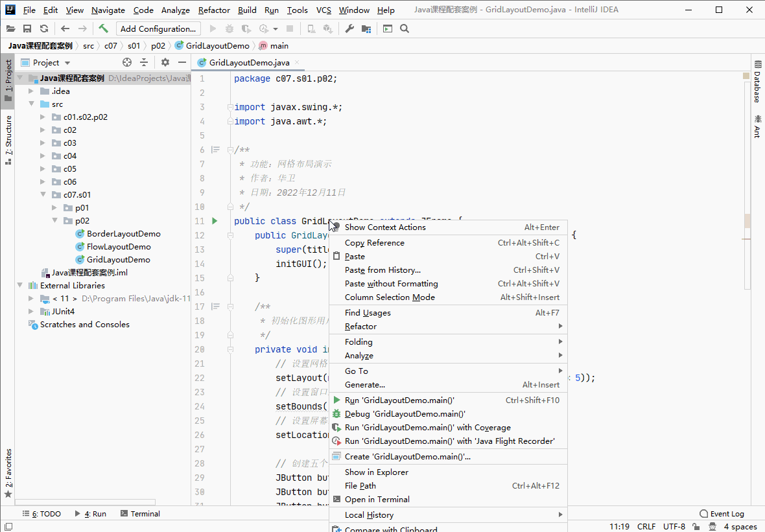Click the Run Anything toolbar icon
The width and height of the screenshot is (765, 532).
coord(388,29)
